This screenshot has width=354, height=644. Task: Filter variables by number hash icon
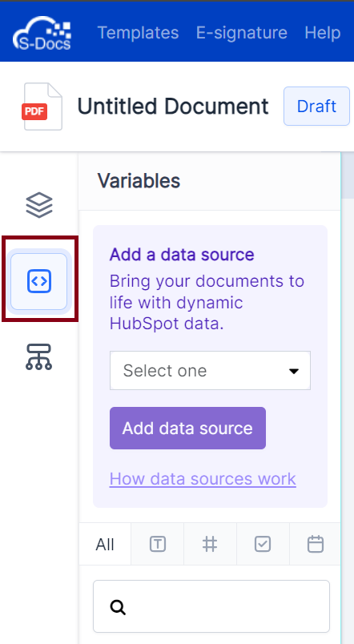coord(210,544)
